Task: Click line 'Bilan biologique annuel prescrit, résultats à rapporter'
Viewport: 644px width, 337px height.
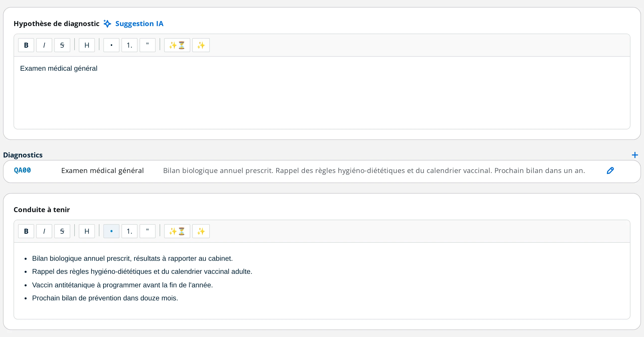Action: click(x=133, y=259)
